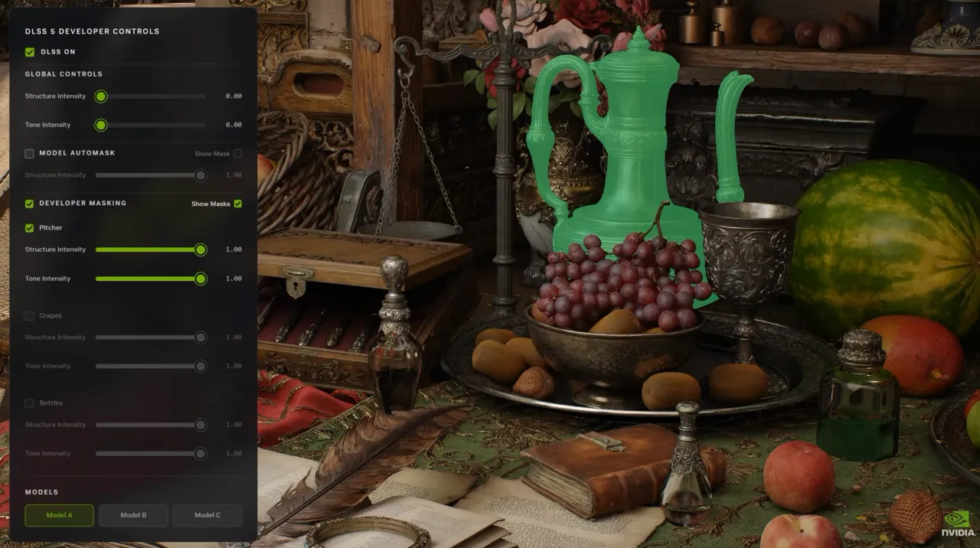Click the 1.00 value beside Pitcher Tone Intensity

tap(234, 279)
